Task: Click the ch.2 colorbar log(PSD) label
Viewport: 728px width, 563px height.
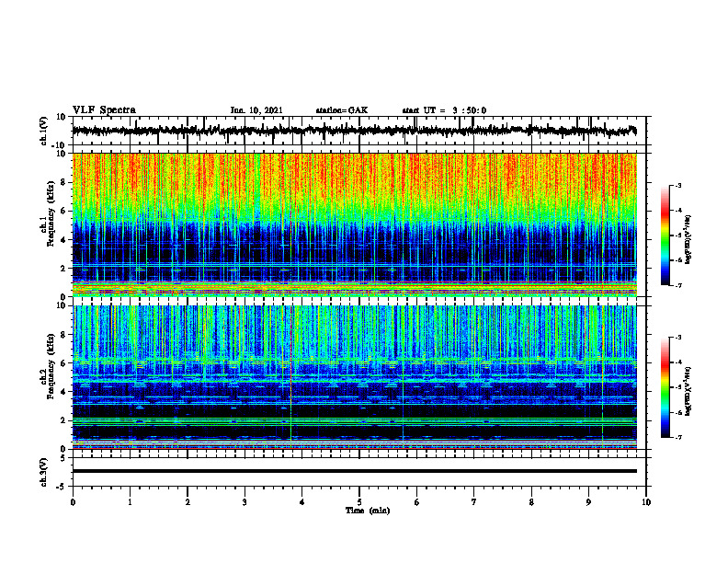Action: click(688, 391)
